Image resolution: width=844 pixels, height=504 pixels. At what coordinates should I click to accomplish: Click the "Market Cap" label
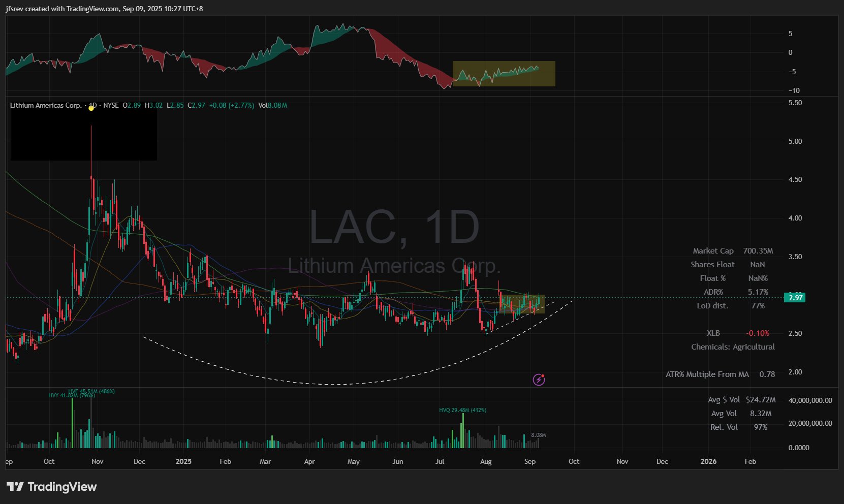713,251
